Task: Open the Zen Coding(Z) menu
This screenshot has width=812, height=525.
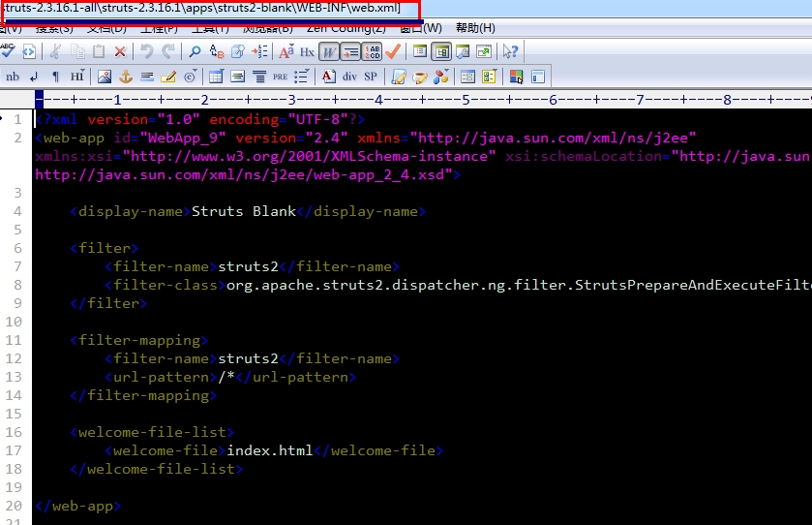Action: click(x=346, y=28)
